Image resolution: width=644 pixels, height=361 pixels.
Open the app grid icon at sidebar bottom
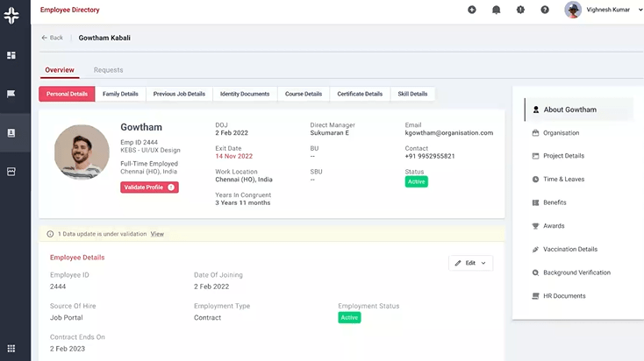pos(11,349)
